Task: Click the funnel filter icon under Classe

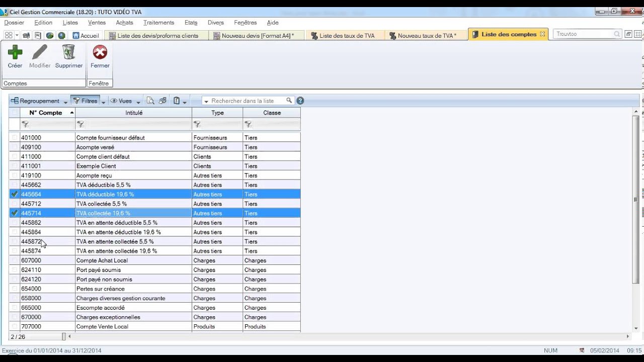Action: [x=249, y=124]
